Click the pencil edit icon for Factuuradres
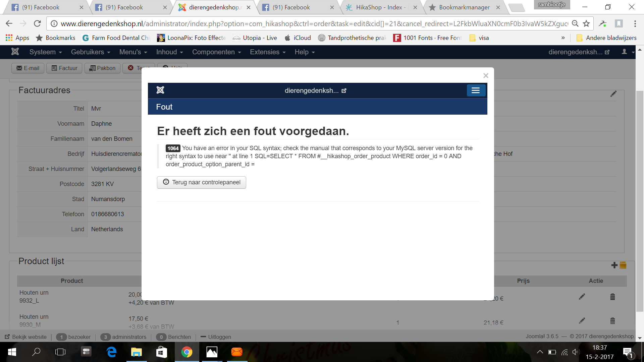 tap(613, 94)
